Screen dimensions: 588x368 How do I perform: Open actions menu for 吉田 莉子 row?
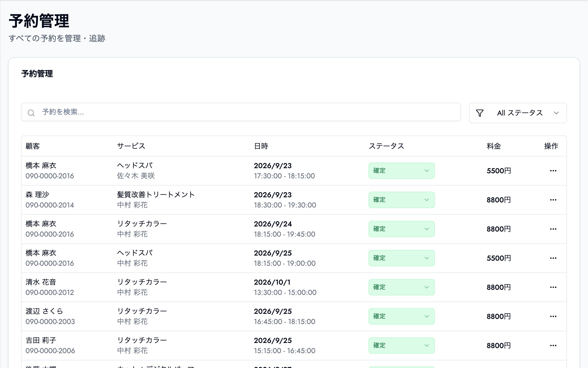[553, 346]
